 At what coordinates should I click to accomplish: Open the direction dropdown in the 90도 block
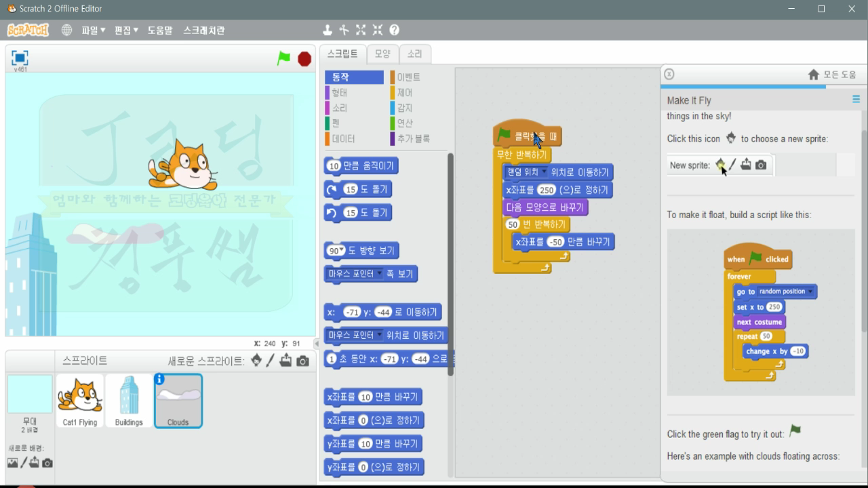[343, 250]
